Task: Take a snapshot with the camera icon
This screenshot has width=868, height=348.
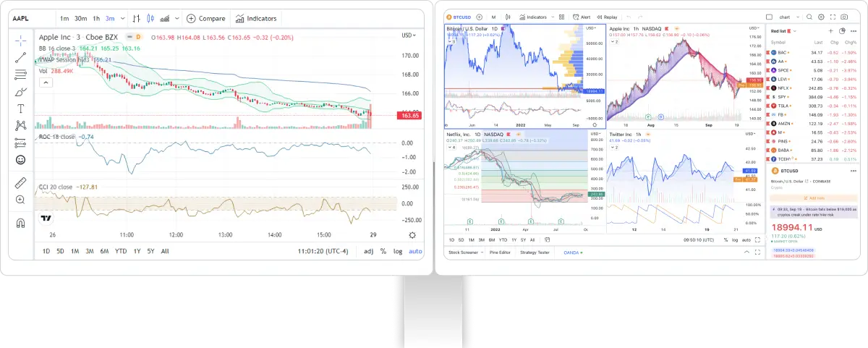Action: coord(844,17)
